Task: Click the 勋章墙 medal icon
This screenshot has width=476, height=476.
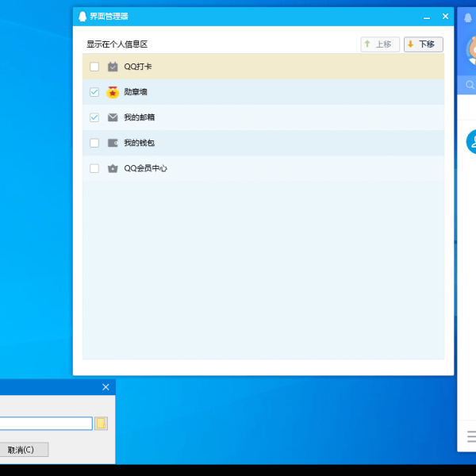Action: point(113,92)
